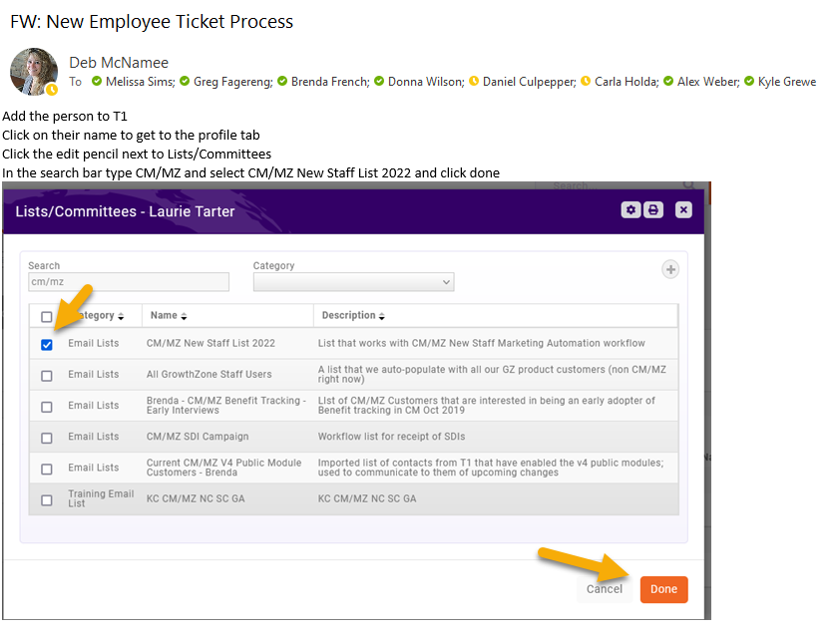This screenshot has height=637, width=840.
Task: Click Deb McNamee's profile photo
Action: coord(33,71)
